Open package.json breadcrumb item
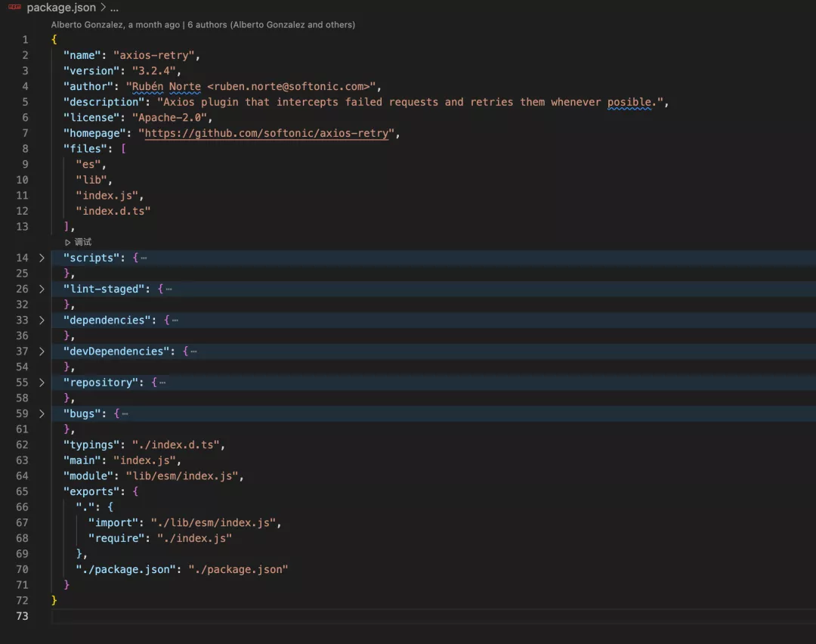This screenshot has height=644, width=816. [x=61, y=8]
